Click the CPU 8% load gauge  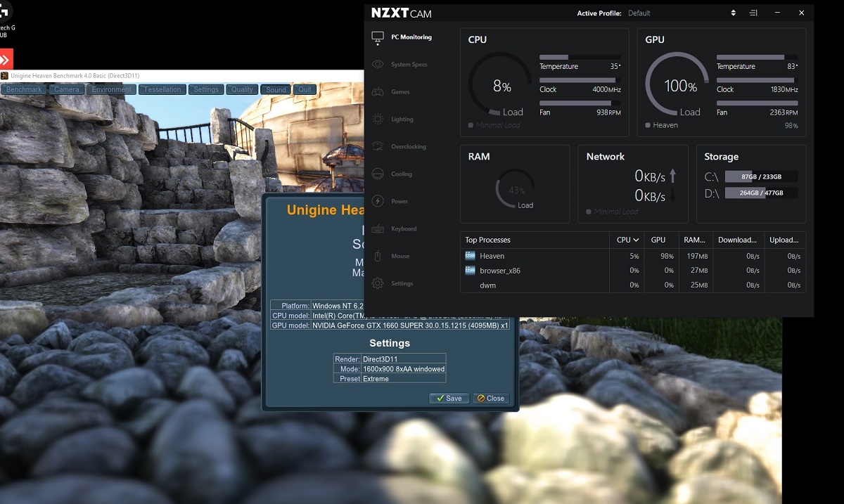tap(499, 85)
